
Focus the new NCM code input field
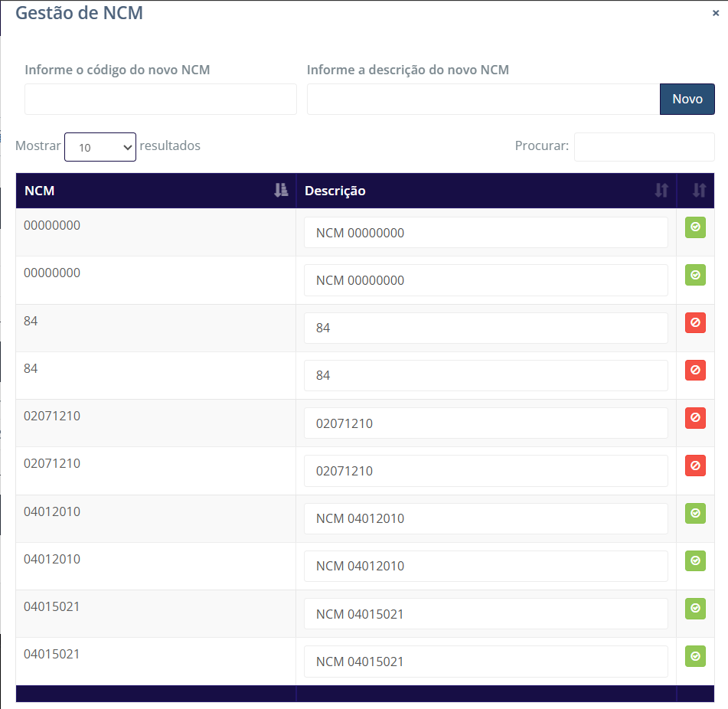pos(161,100)
